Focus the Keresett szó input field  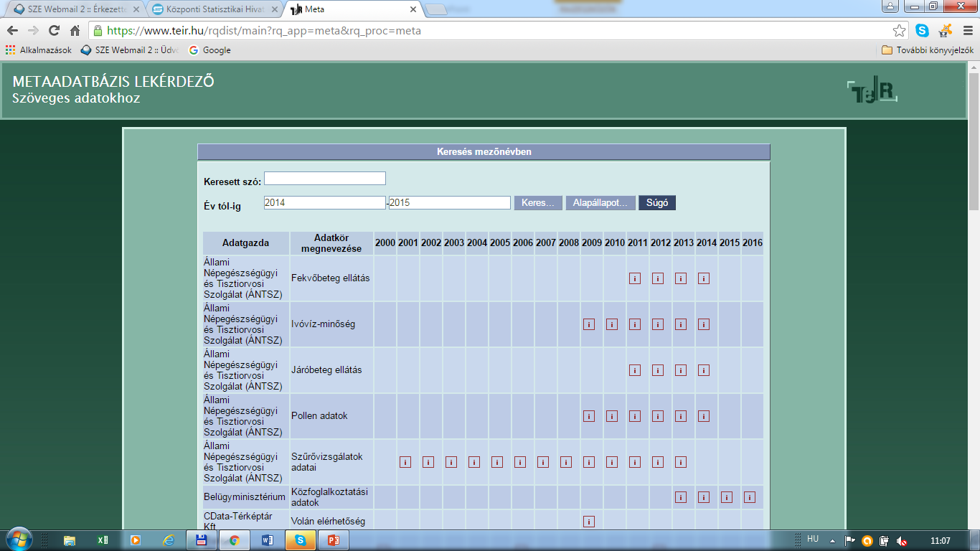pos(325,179)
